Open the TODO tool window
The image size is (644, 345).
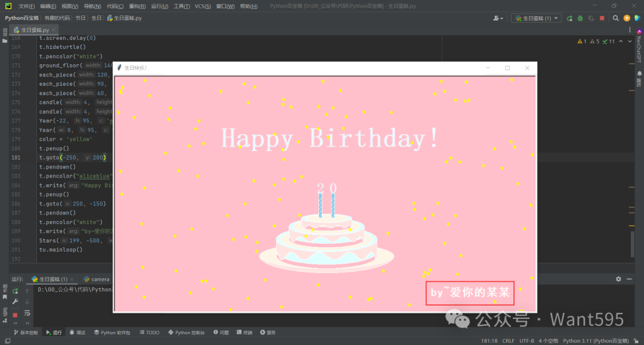(150, 332)
